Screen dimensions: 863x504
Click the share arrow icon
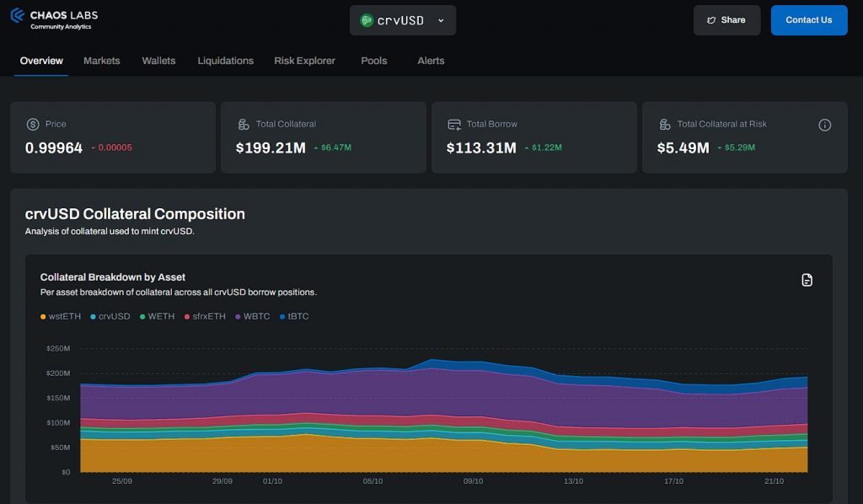point(711,20)
